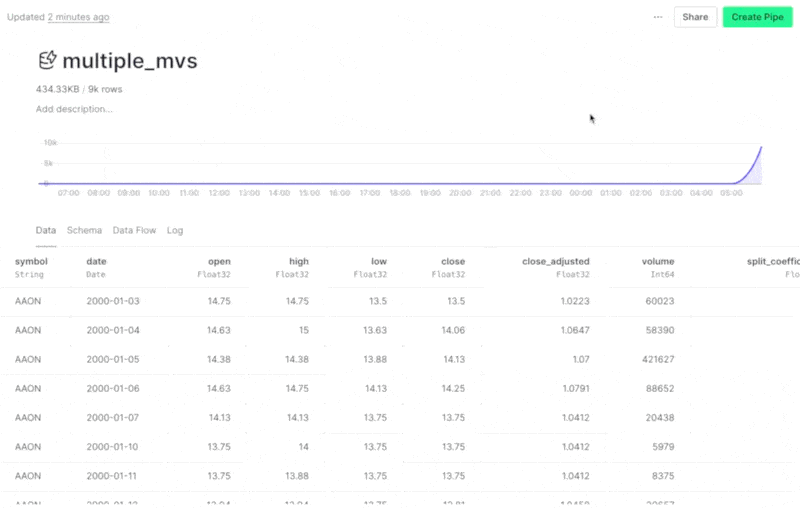Click the multiple_mvs title text
This screenshot has width=800, height=508.
click(x=130, y=61)
